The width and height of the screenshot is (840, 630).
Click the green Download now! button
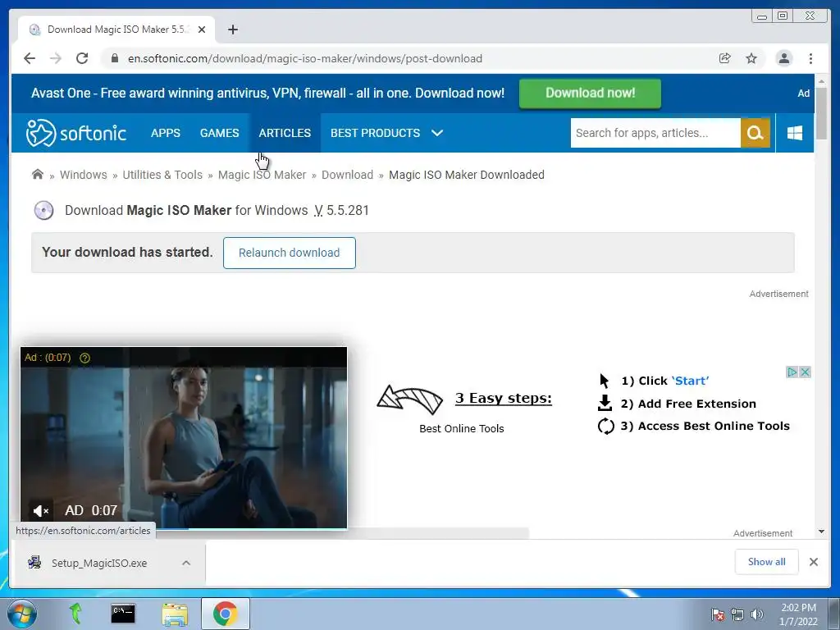click(590, 94)
